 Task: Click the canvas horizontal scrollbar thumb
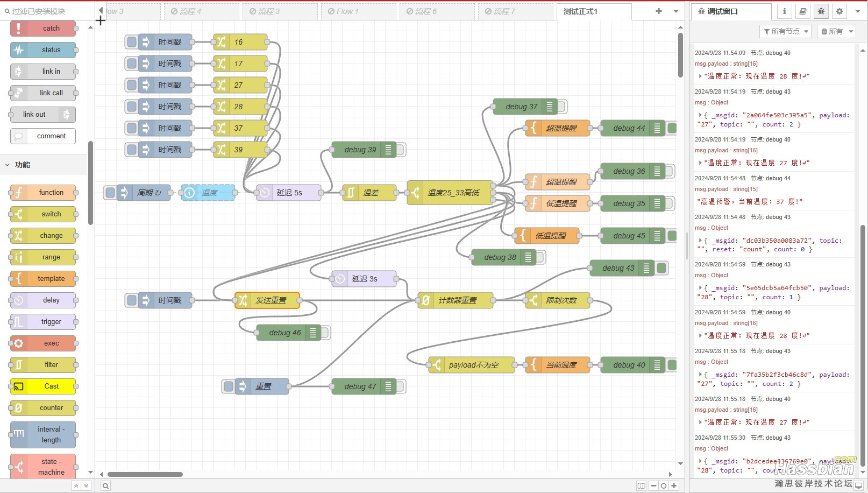point(145,474)
